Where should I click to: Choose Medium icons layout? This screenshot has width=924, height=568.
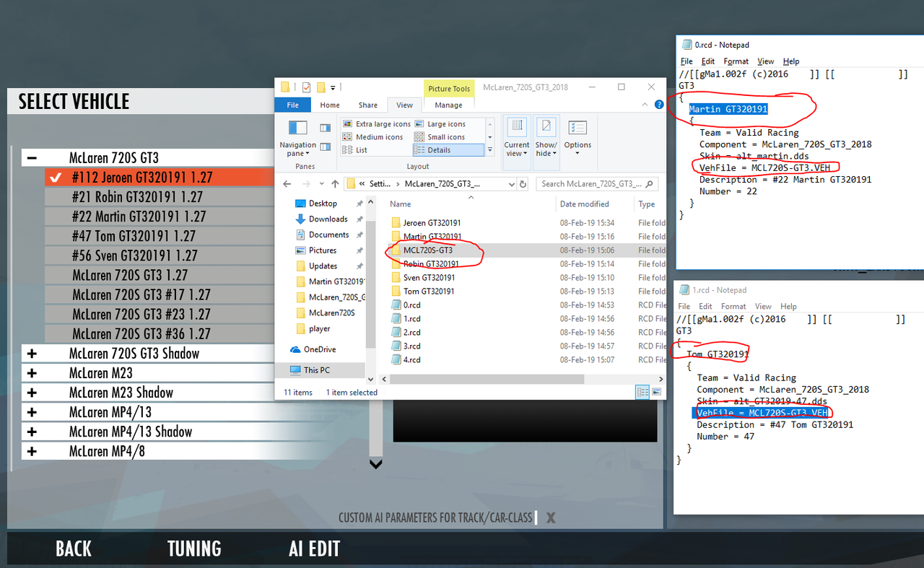pyautogui.click(x=372, y=137)
